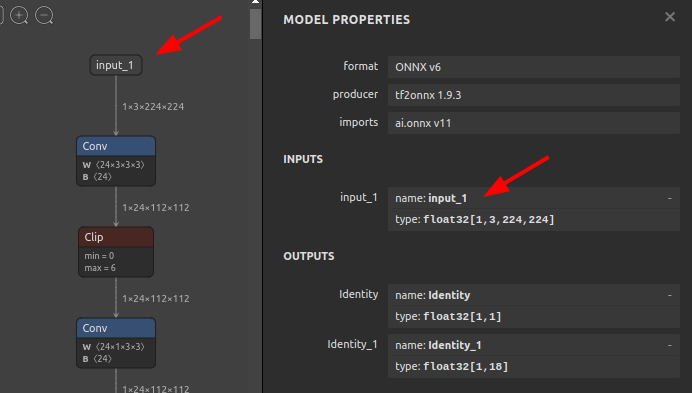This screenshot has width=692, height=393.
Task: Select the first Conv node with W 24×3×3×3
Action: click(116, 161)
